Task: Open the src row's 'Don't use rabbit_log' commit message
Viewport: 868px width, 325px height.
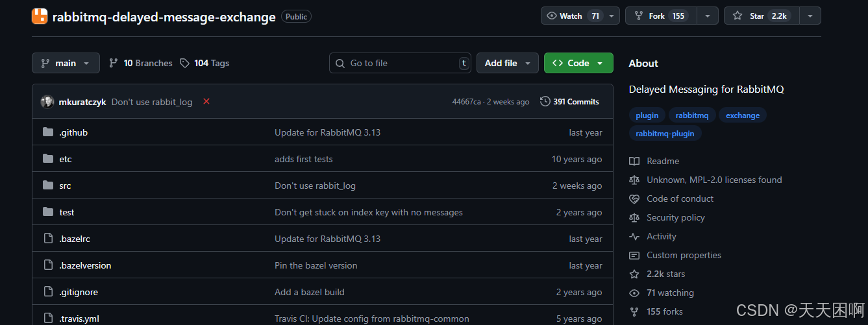Action: tap(315, 186)
